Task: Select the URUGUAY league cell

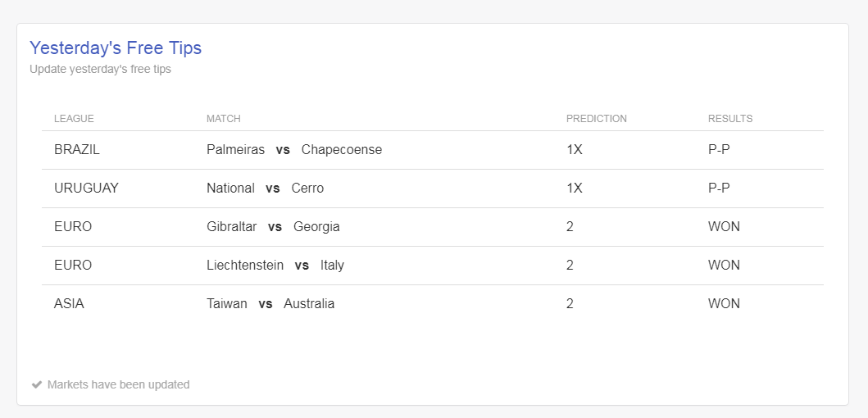Action: tap(86, 189)
